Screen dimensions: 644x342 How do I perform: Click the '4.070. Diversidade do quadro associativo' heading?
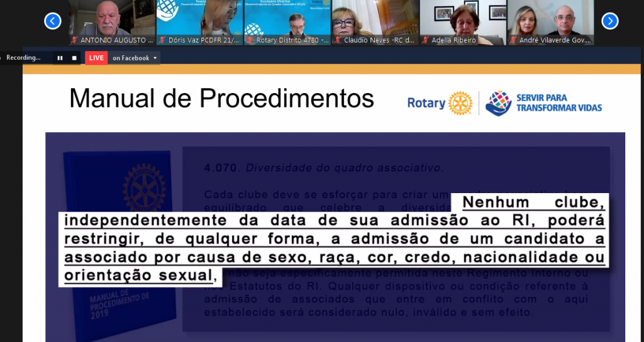[324, 168]
